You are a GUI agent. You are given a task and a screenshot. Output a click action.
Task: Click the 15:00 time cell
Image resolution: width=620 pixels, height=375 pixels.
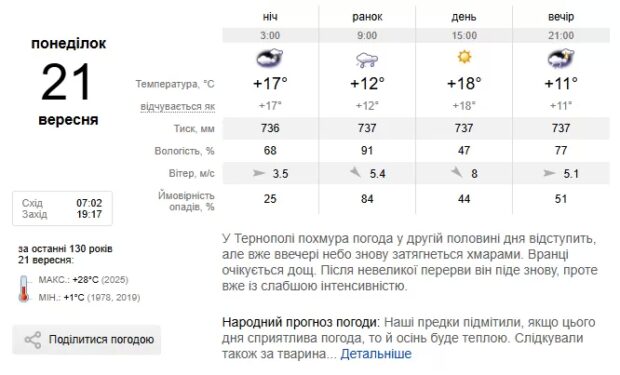pyautogui.click(x=464, y=36)
